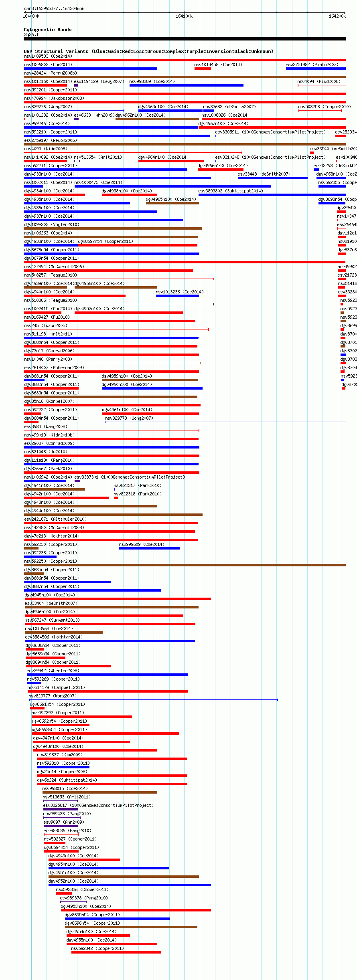Image resolution: width=357 pixels, height=980 pixels.
Task: Open nsv829778 (Wong2007) variant
Action: coord(129,418)
